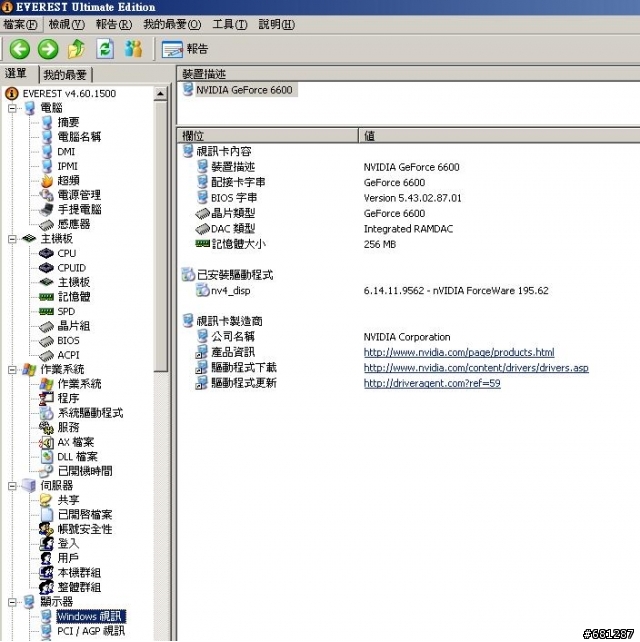The image size is (640, 642).
Task: Click the CPUID chip icon
Action: (x=46, y=268)
